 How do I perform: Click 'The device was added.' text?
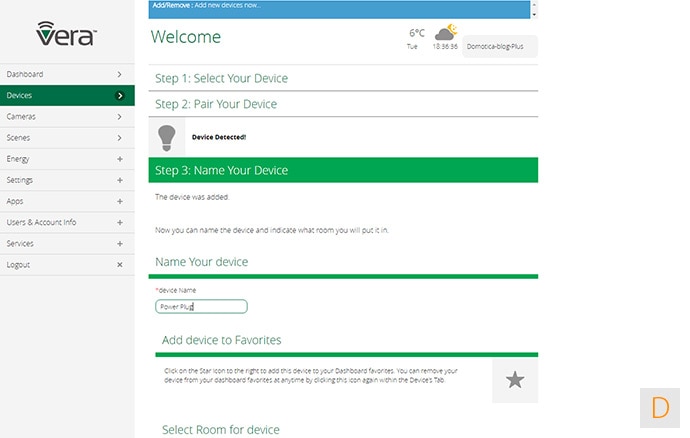coord(192,197)
